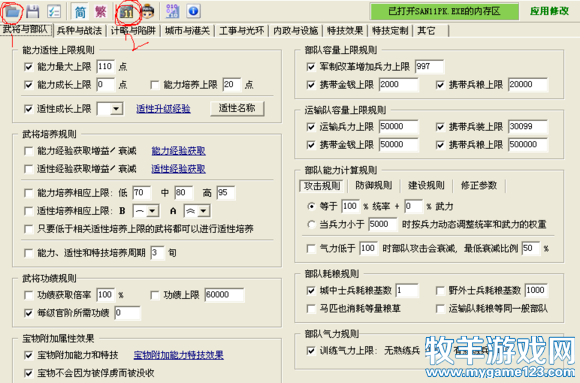Image resolution: width=580 pixels, height=383 pixels.
Task: Enable 野外士兵耗粮基数 checkbox
Action: pyautogui.click(x=440, y=290)
